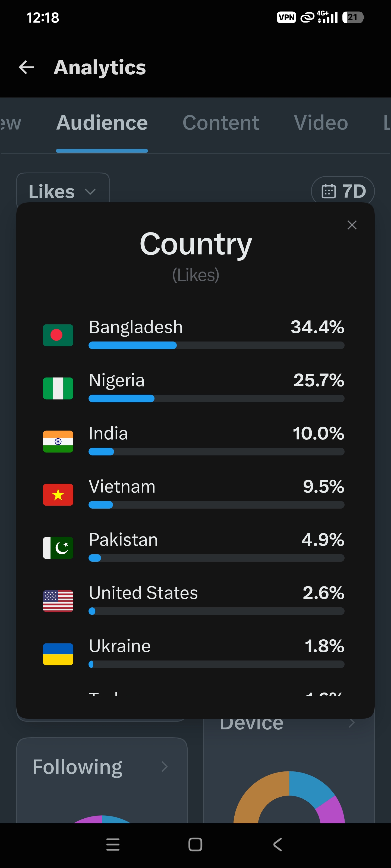Image resolution: width=391 pixels, height=868 pixels.
Task: Expand the Following card chevron
Action: coord(164,767)
